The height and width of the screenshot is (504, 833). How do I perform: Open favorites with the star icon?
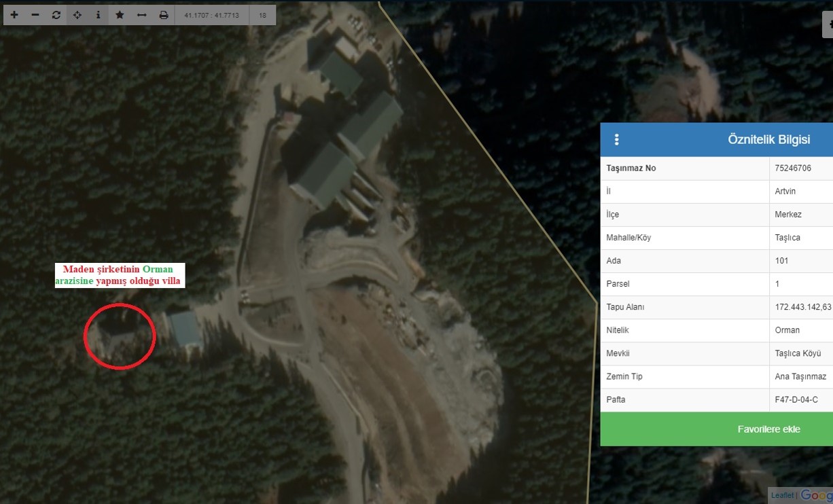(120, 15)
